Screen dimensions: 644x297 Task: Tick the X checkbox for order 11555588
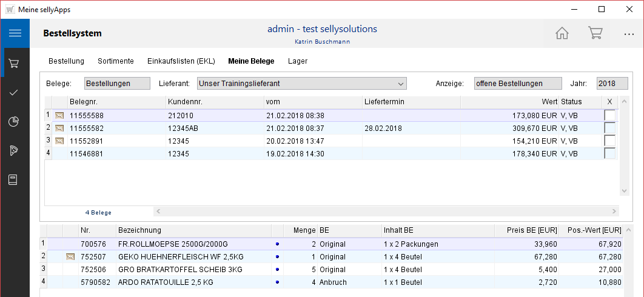[x=609, y=115]
